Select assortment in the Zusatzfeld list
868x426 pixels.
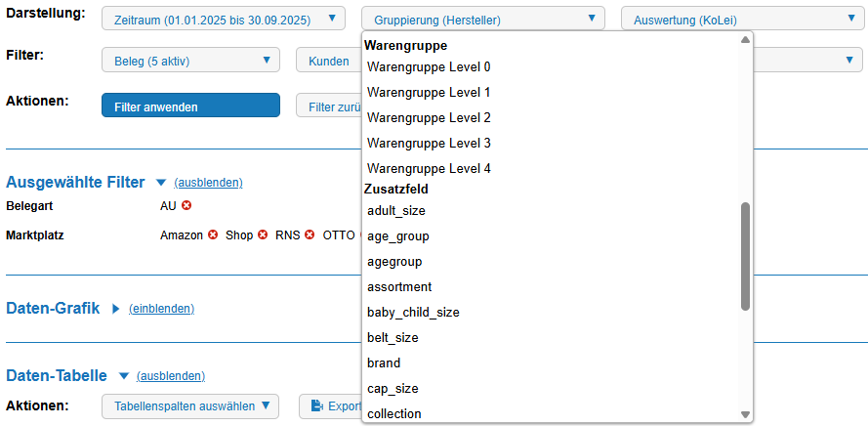pyautogui.click(x=399, y=286)
